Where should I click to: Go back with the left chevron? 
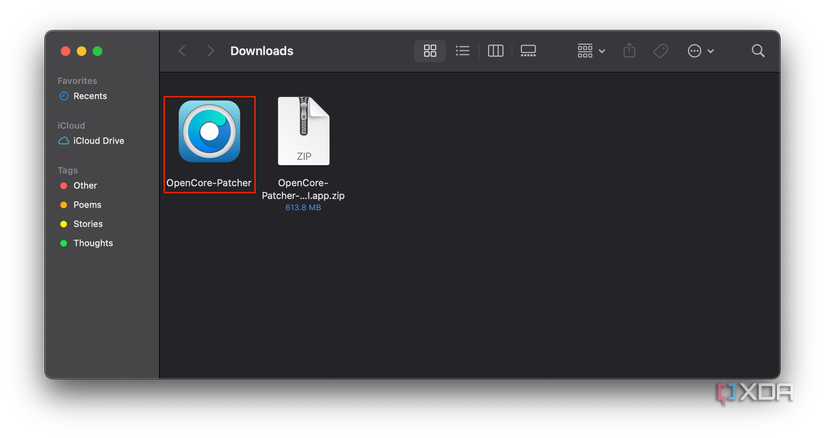pyautogui.click(x=182, y=51)
